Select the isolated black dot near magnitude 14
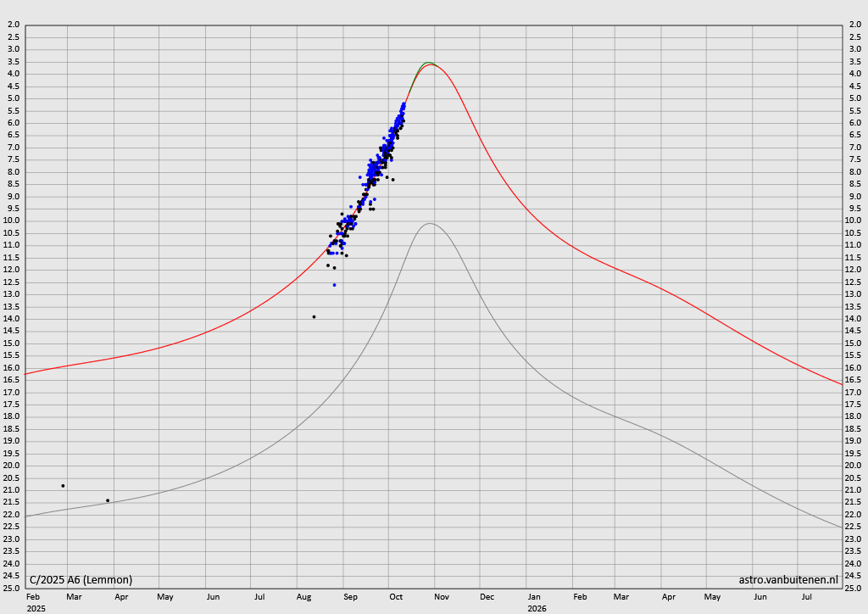The image size is (868, 614). 314,316
